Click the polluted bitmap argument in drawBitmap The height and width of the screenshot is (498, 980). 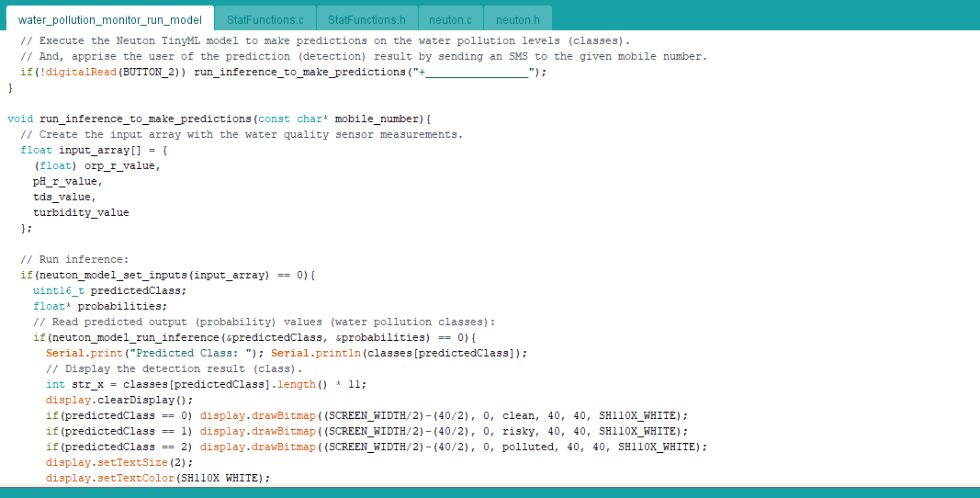[x=528, y=447]
